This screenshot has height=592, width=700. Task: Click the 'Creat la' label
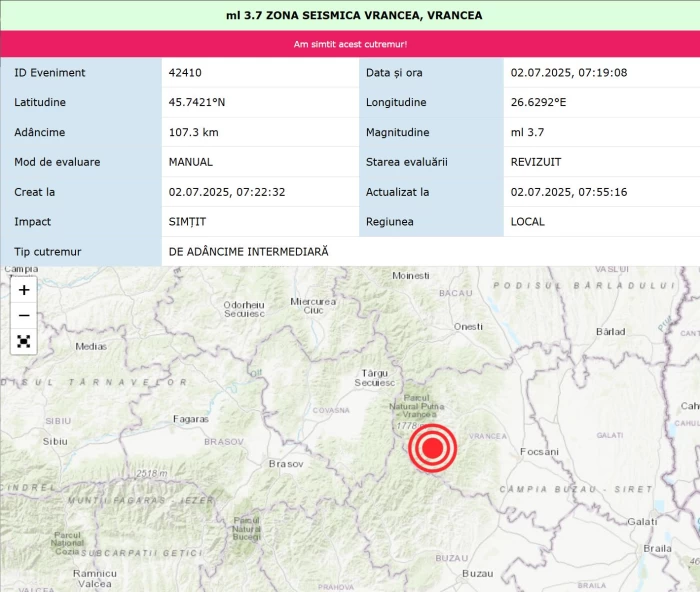pos(34,192)
